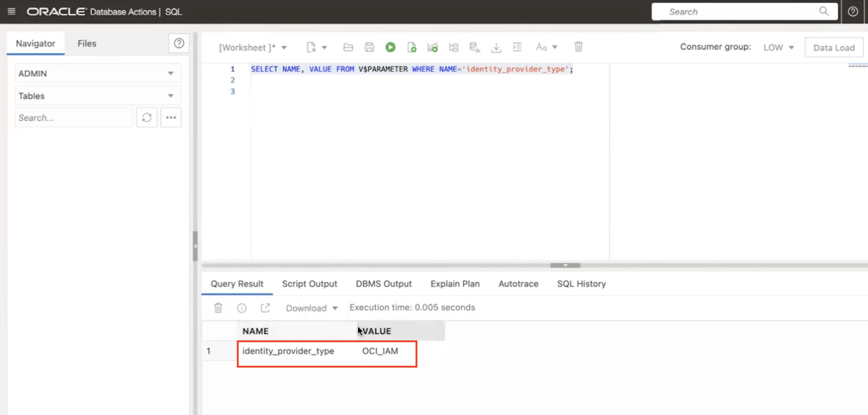The image size is (868, 415).
Task: Collapse results pane using splitter handle
Action: coord(565,265)
